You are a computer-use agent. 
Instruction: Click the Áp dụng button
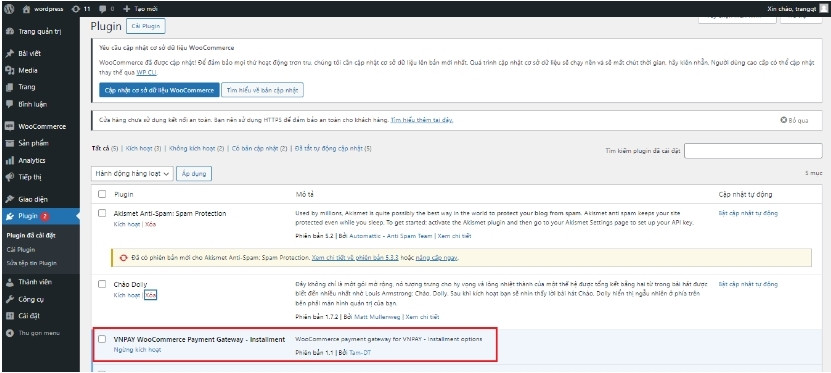click(x=193, y=173)
